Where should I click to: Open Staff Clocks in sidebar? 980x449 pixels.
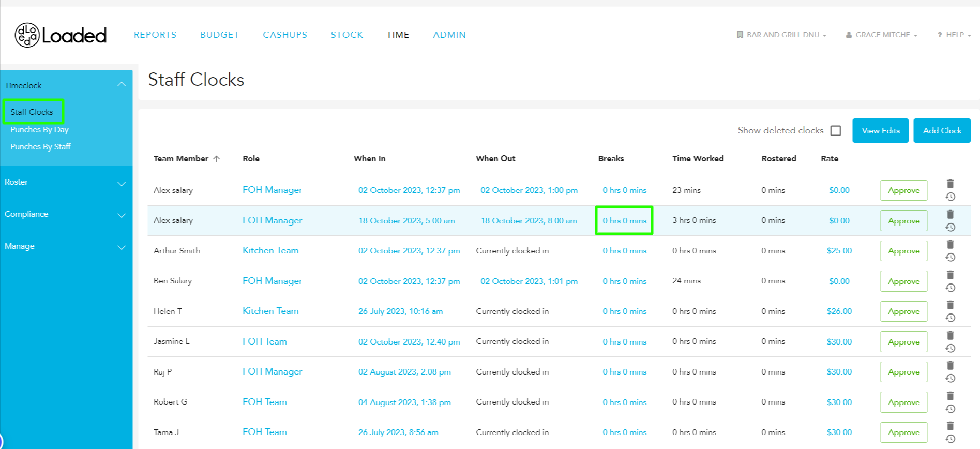pyautogui.click(x=32, y=112)
